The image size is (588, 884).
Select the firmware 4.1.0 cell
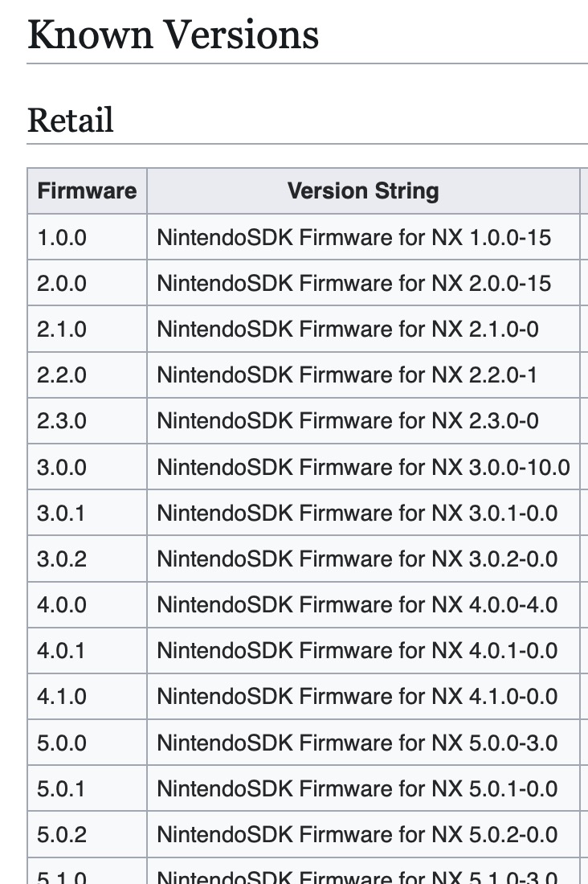61,696
